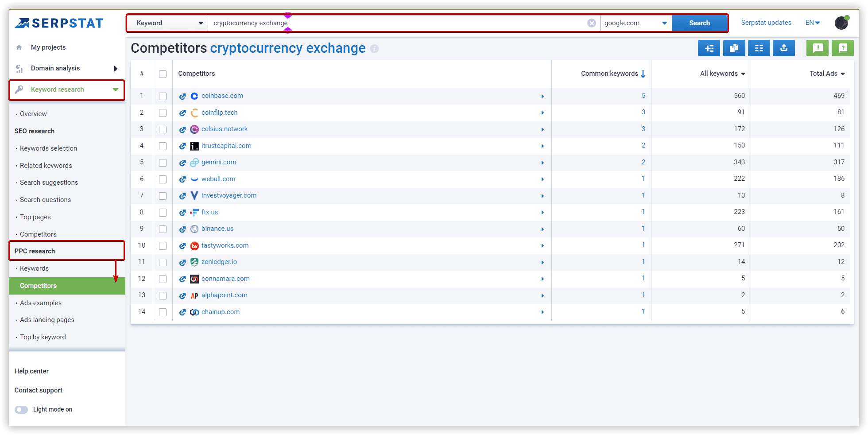Click the info icon next to the Competitors title

coord(374,49)
